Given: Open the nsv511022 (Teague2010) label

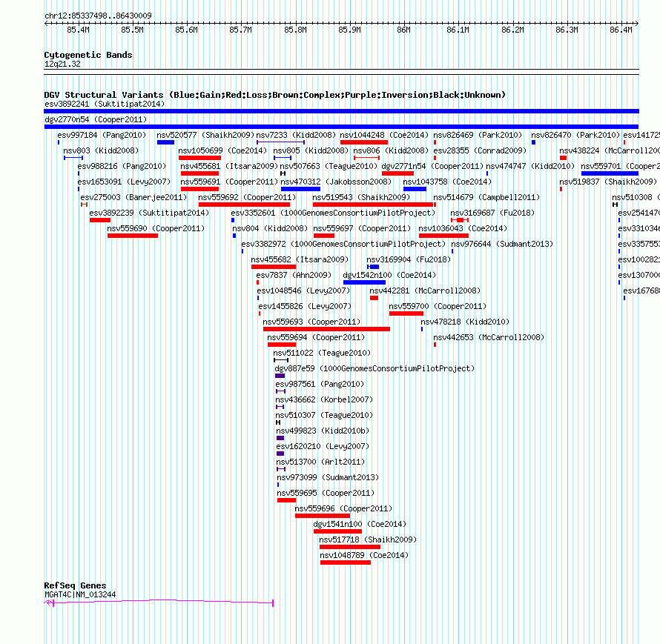Looking at the screenshot, I should coord(322,353).
